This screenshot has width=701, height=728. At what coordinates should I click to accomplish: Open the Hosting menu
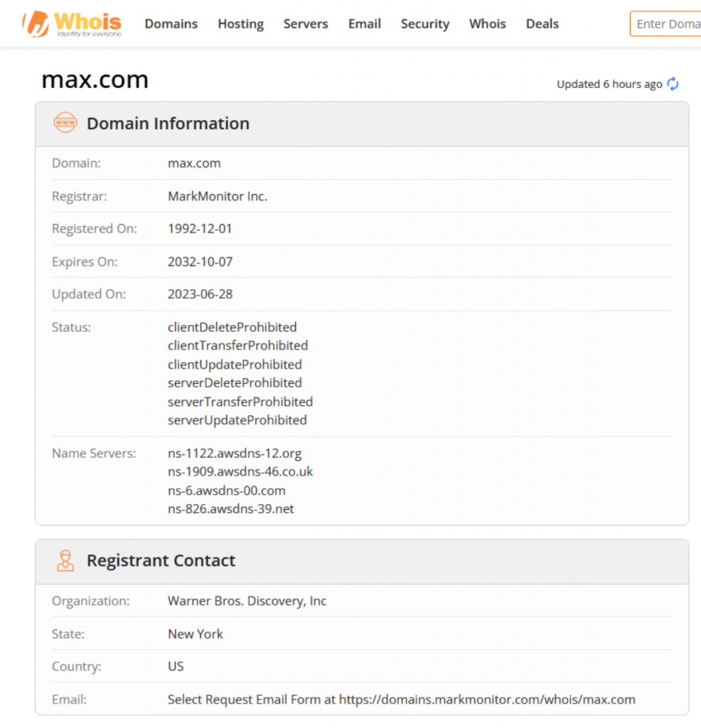pyautogui.click(x=240, y=24)
